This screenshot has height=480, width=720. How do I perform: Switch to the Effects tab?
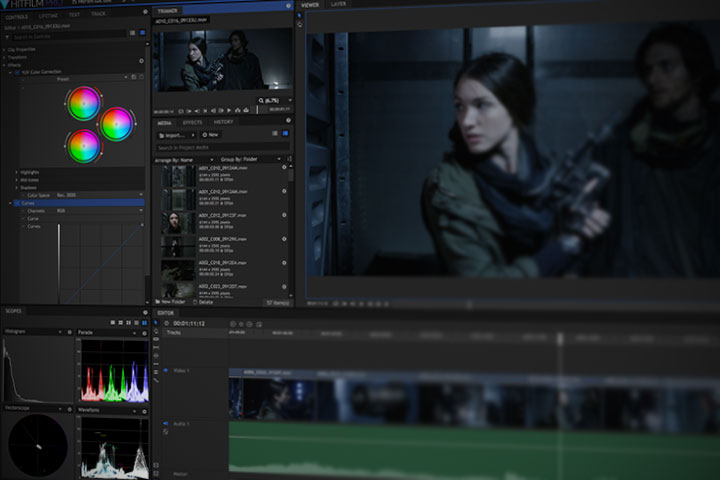pos(192,122)
